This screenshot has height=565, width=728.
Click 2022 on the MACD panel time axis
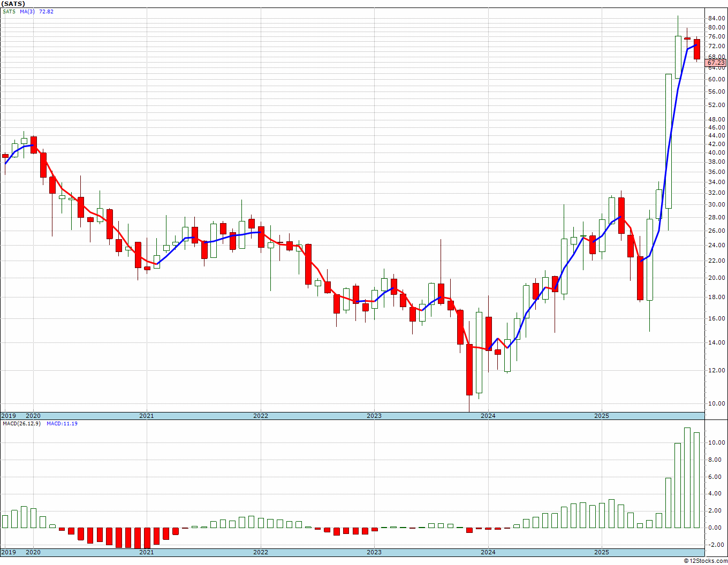click(x=261, y=552)
